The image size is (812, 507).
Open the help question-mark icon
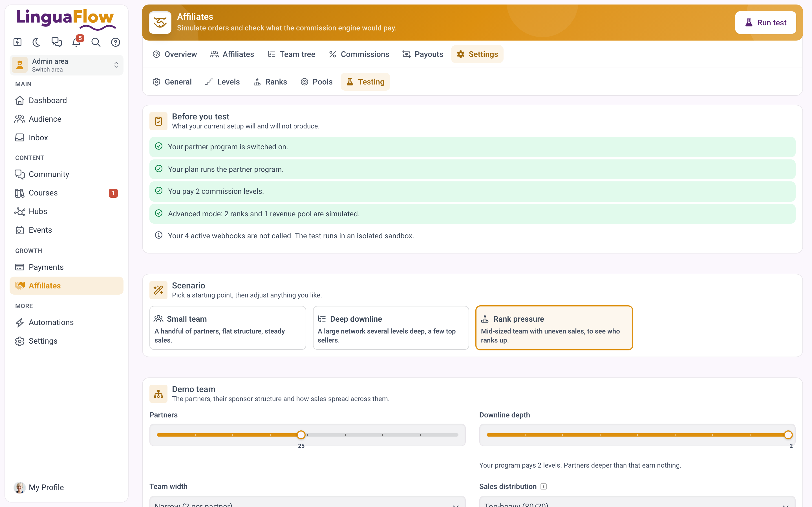(x=116, y=42)
